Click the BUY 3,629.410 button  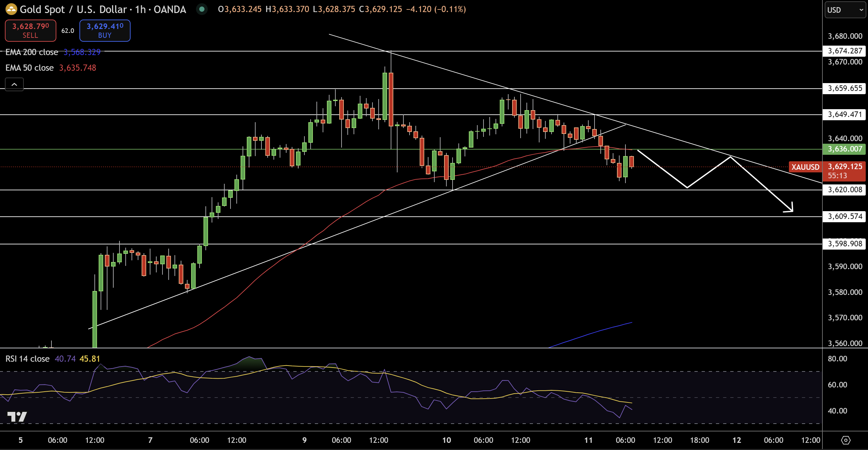tap(105, 30)
